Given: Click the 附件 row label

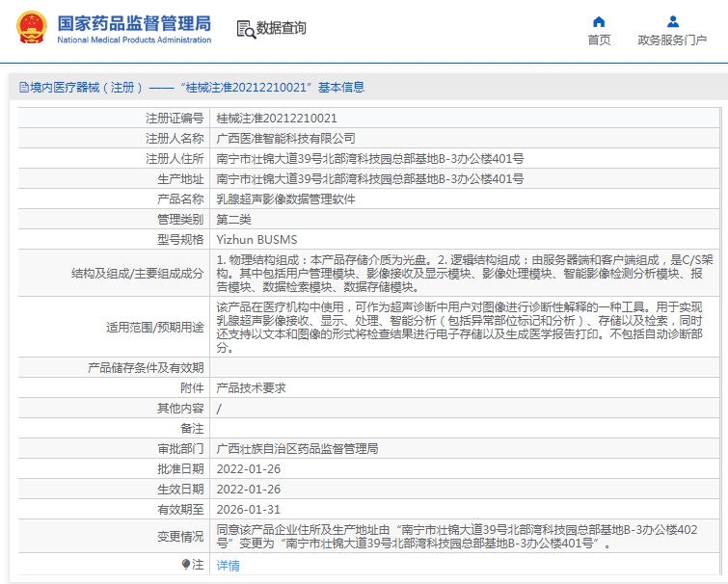Looking at the screenshot, I should [192, 387].
